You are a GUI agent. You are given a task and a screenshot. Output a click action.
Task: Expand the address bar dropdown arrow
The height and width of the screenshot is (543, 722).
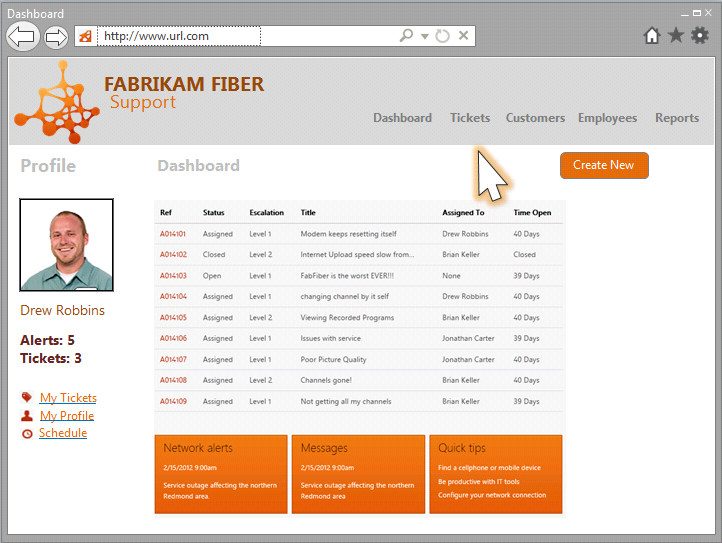pyautogui.click(x=425, y=37)
